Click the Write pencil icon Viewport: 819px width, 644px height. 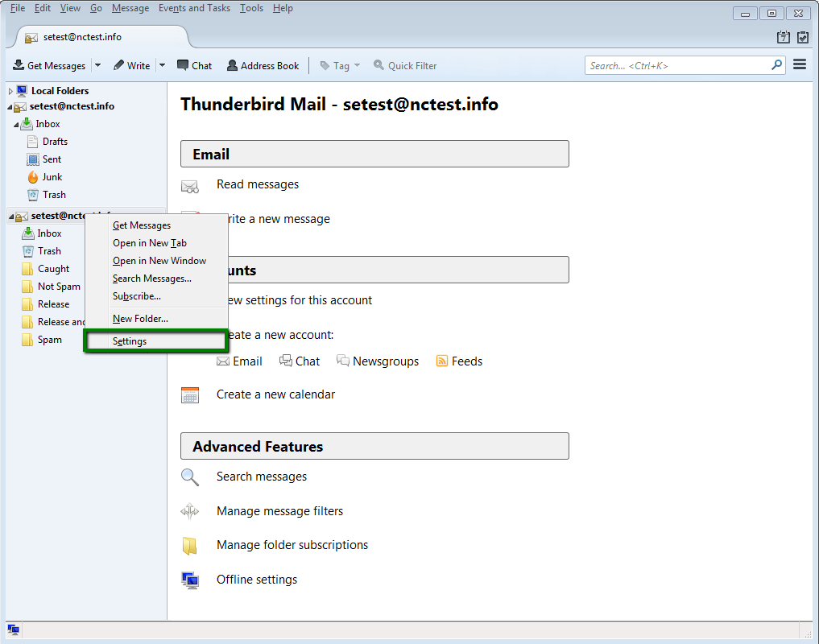118,64
